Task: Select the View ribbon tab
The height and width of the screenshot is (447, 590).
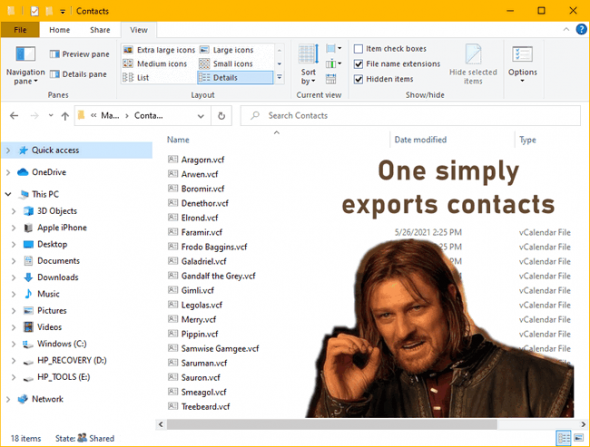Action: click(x=139, y=30)
